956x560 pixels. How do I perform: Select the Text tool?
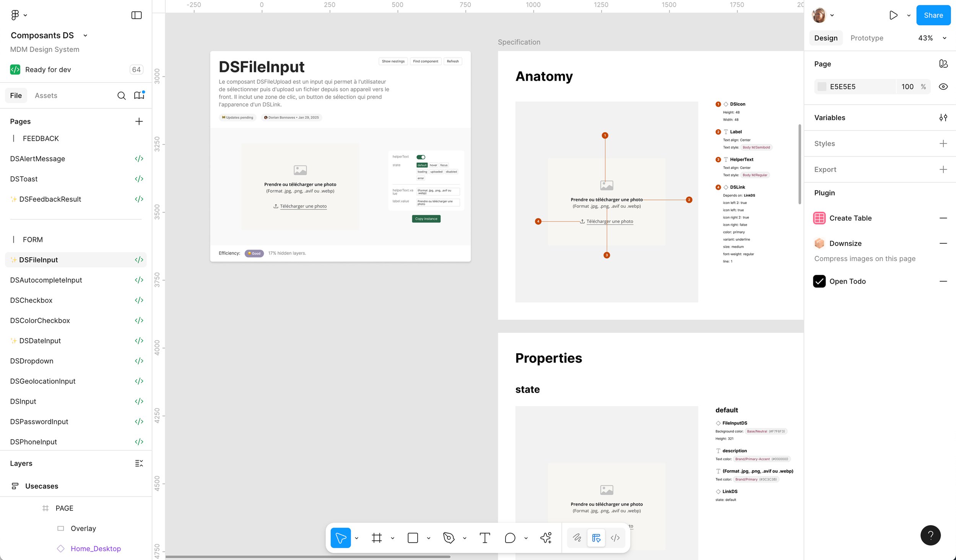[x=485, y=538]
